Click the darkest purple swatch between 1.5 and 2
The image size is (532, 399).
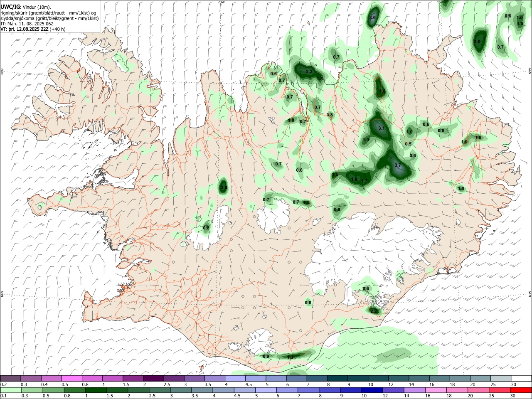click(x=153, y=379)
